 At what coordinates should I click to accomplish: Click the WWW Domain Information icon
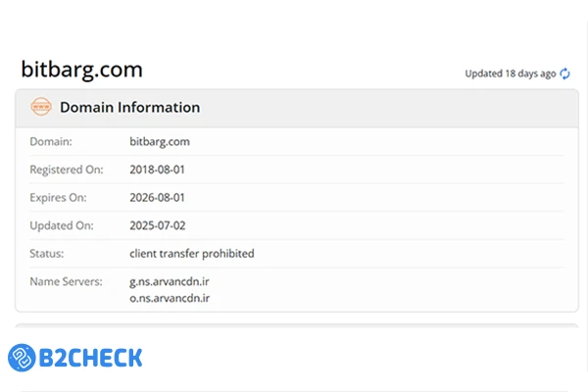[41, 107]
